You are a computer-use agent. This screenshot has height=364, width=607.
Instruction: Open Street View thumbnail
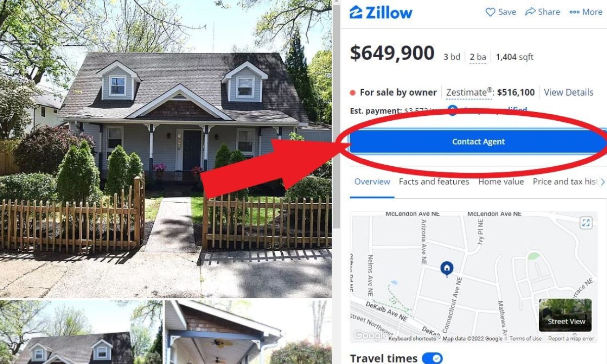click(x=565, y=315)
